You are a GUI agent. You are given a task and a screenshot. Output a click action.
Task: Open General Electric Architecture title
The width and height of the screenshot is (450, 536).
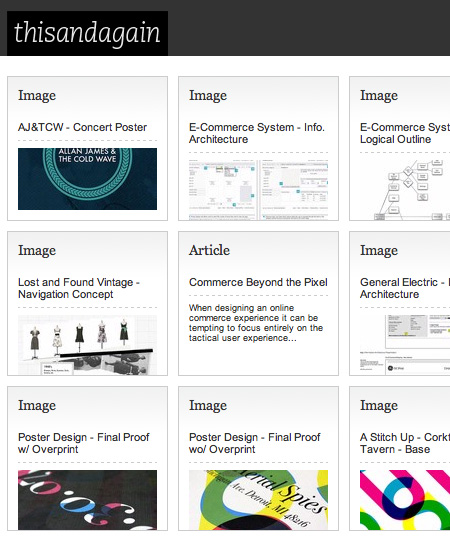point(405,288)
